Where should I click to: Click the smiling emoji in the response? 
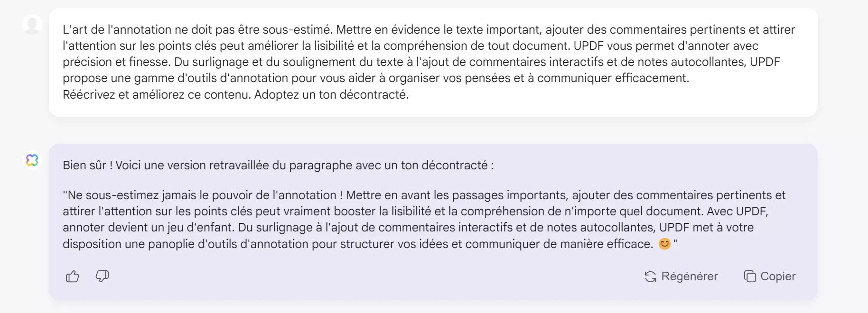coord(664,244)
